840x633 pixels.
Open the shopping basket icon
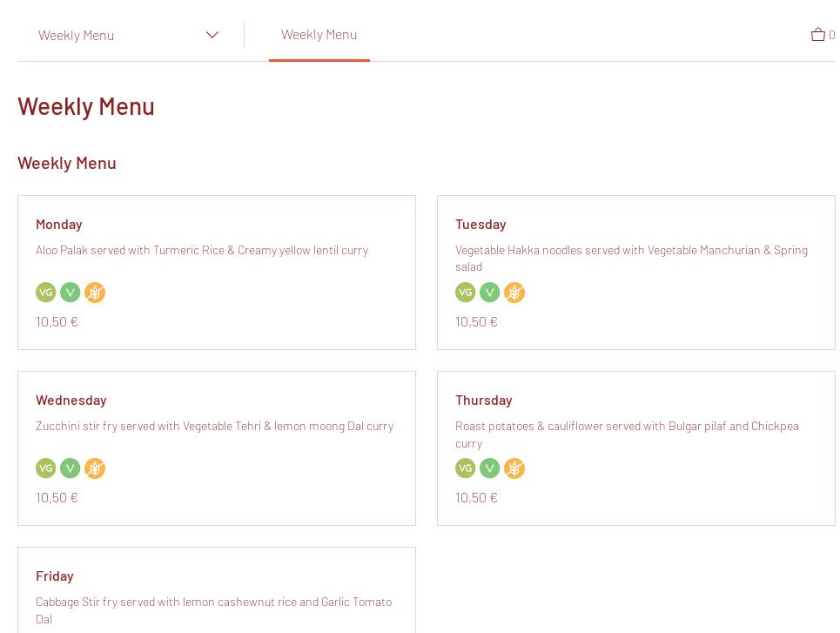[x=817, y=35]
